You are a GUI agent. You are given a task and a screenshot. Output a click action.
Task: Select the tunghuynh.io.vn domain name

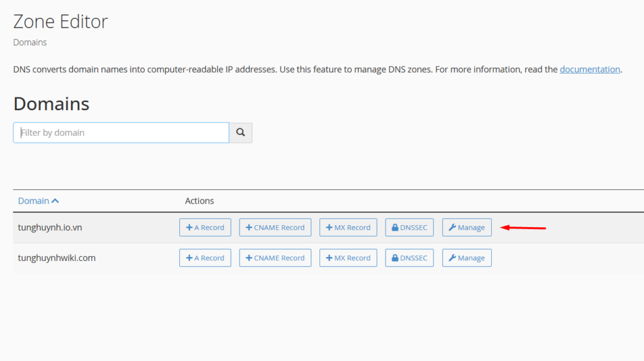[50, 228]
